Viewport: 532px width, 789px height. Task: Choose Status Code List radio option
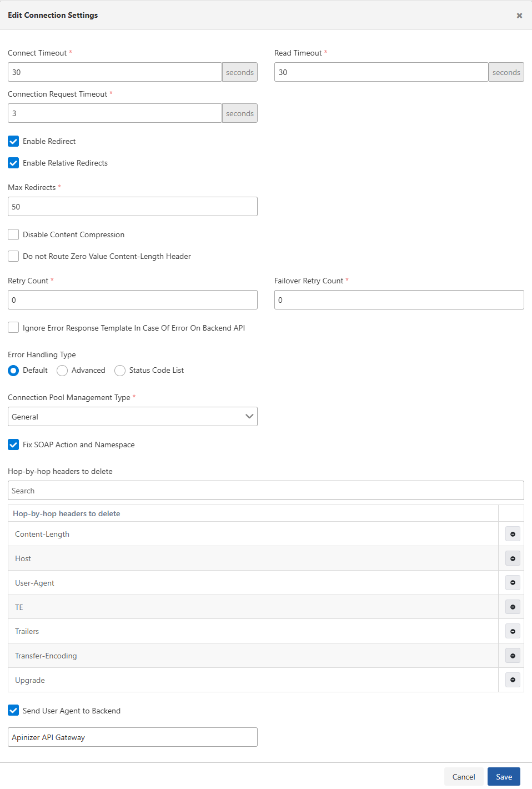[x=120, y=371]
